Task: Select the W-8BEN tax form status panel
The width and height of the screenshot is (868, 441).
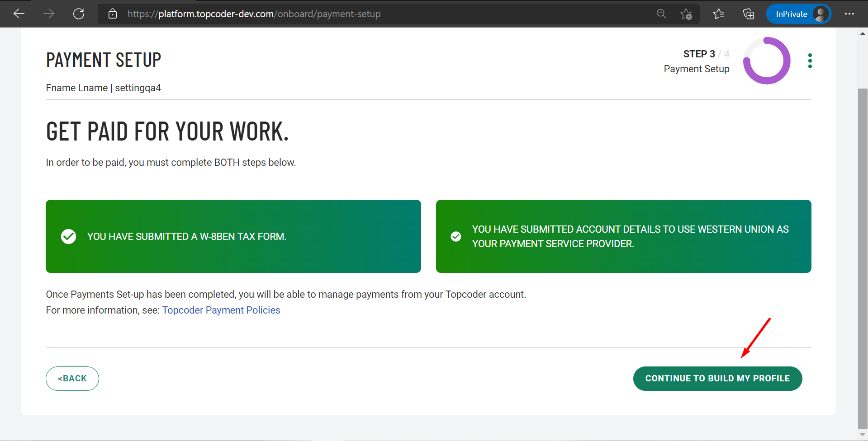Action: (233, 236)
